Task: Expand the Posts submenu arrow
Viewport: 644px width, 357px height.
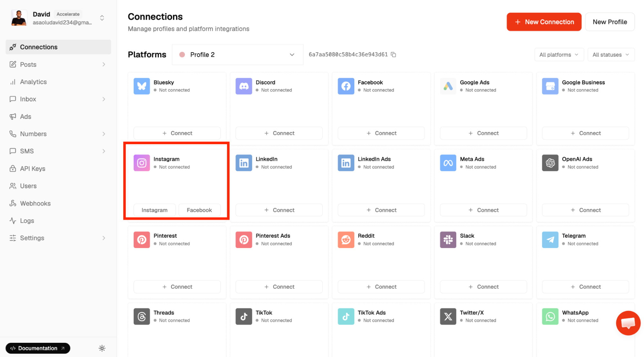Action: click(104, 64)
